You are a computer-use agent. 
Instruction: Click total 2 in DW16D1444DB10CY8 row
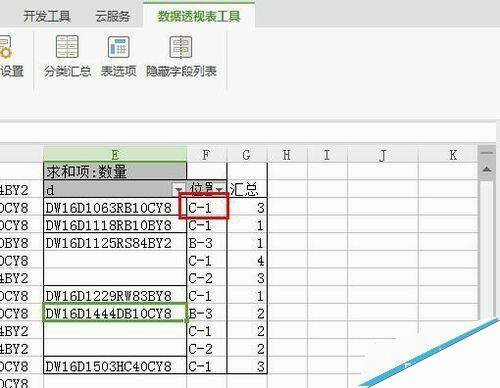point(247,313)
